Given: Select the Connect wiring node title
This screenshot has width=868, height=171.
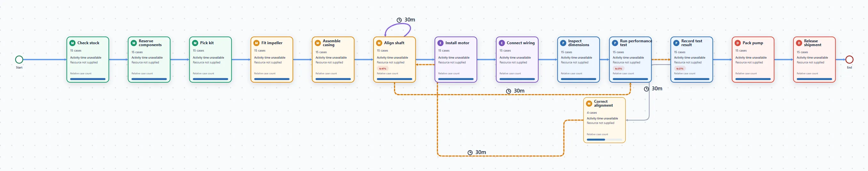Looking at the screenshot, I should (x=521, y=43).
